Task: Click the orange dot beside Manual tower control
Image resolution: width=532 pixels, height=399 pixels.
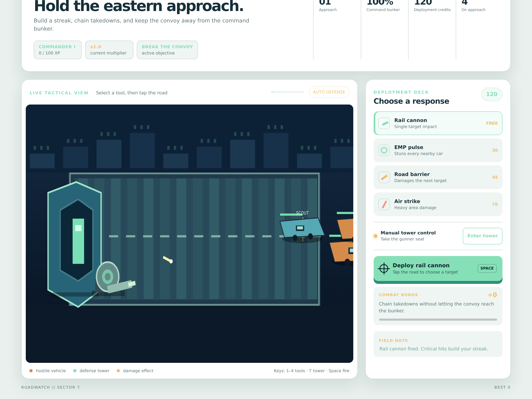Action: (376, 236)
